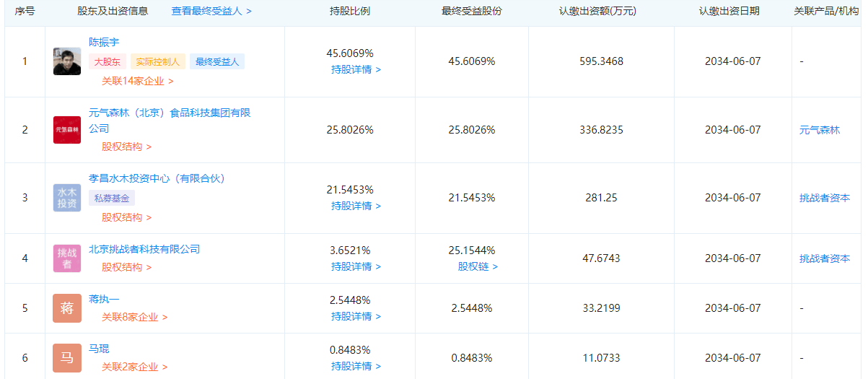Select the 336.8235 capital amount cell
868x379 pixels.
tap(601, 130)
